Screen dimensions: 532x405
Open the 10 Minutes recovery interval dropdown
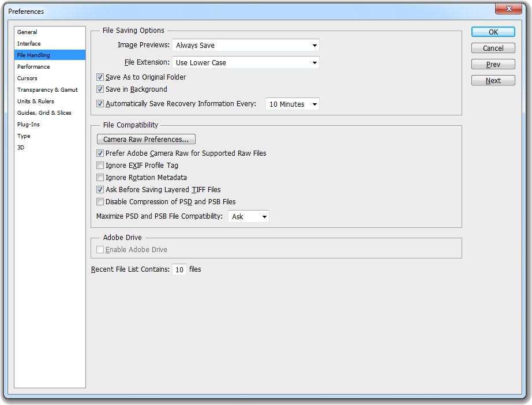click(x=293, y=104)
